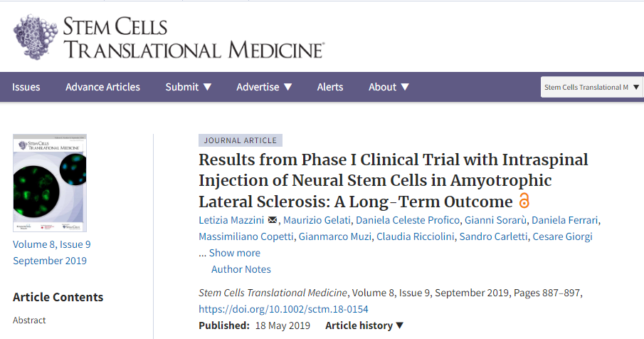
Task: View author Cesare Giorgi
Action: pyautogui.click(x=564, y=236)
